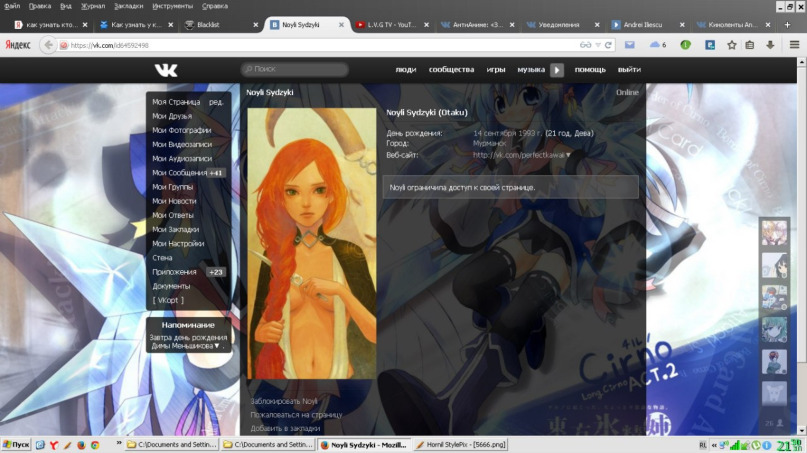Launch Yandex browser from quick launch
The height and width of the screenshot is (453, 807).
pos(54,445)
